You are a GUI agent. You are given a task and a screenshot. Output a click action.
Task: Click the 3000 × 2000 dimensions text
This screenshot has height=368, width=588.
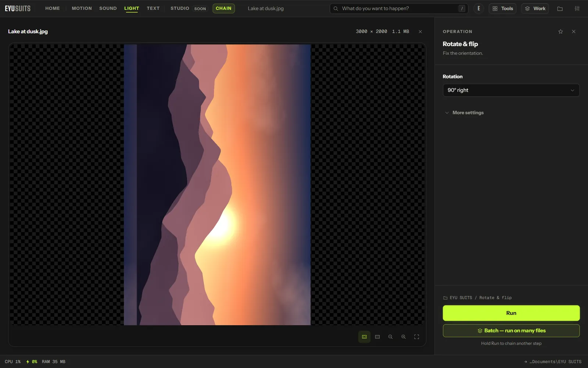[371, 32]
